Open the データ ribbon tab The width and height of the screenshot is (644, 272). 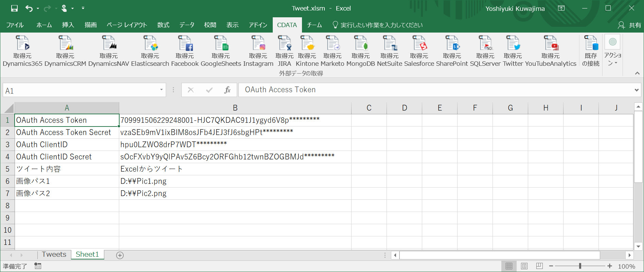tap(187, 25)
